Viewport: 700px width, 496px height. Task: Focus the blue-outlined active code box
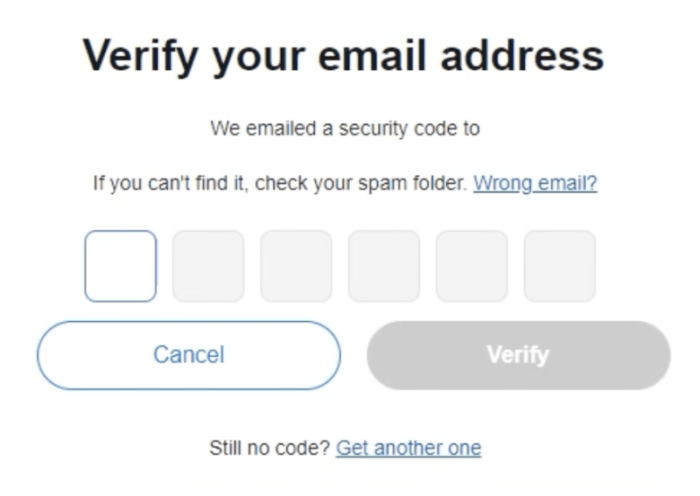point(120,266)
